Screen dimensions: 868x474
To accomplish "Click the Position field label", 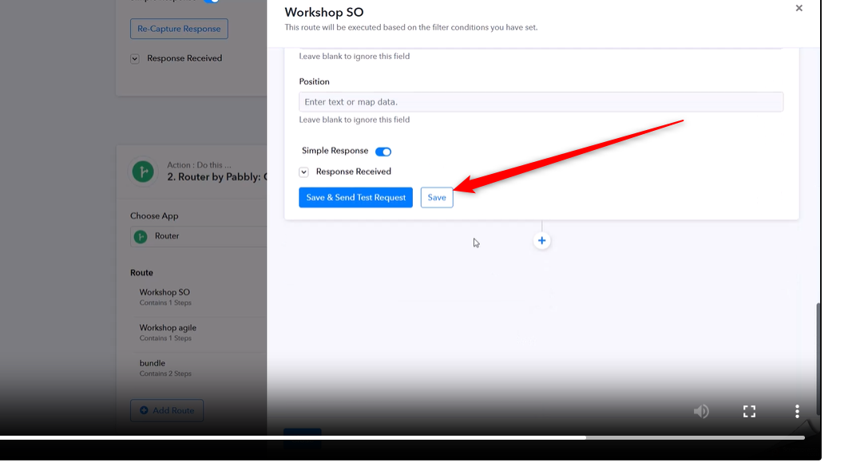I will tap(314, 81).
